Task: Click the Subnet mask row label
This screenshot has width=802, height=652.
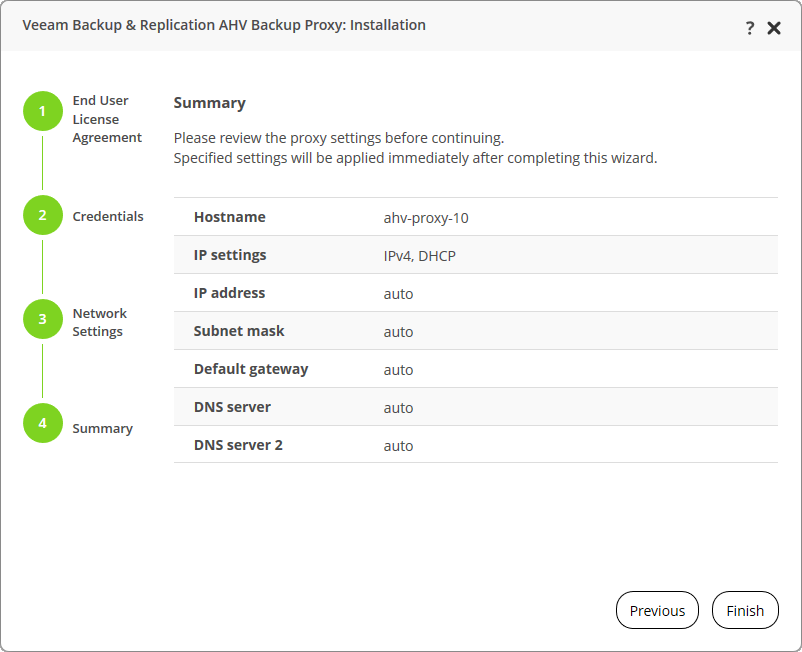Action: click(239, 331)
